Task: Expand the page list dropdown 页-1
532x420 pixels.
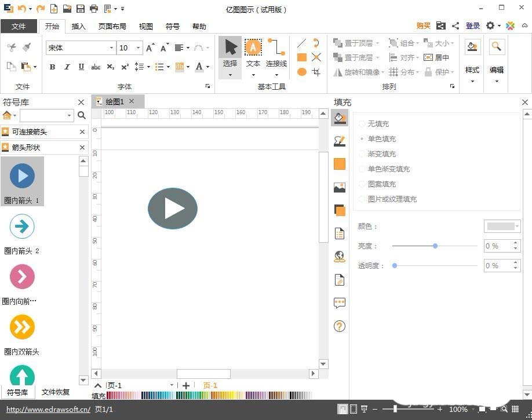Action: (x=172, y=385)
